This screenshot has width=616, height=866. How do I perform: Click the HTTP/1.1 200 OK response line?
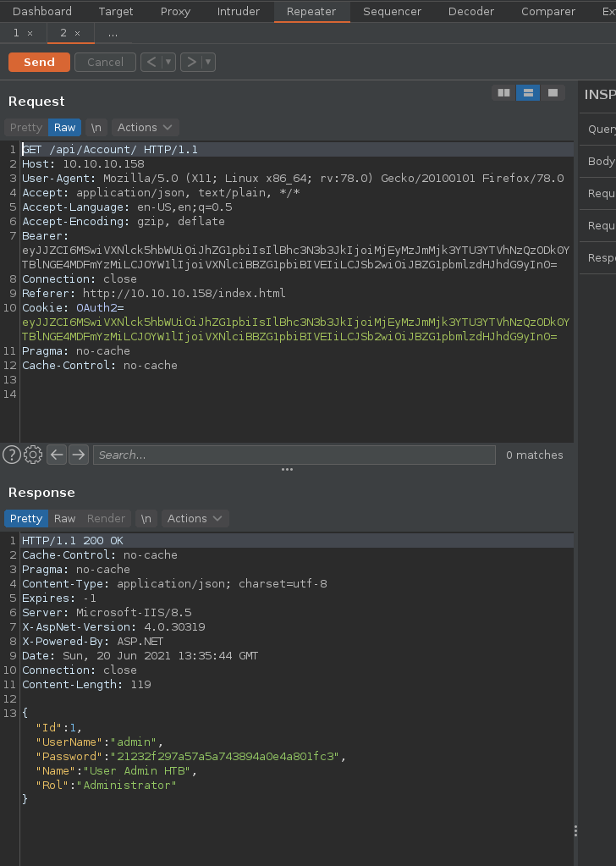click(x=73, y=541)
